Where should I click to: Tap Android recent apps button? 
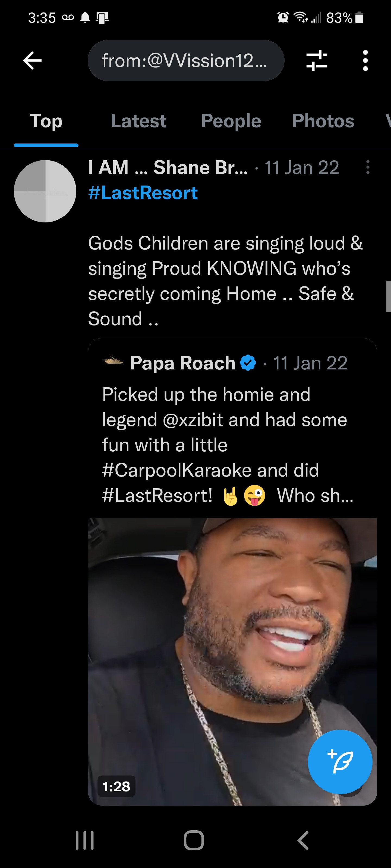tap(85, 840)
